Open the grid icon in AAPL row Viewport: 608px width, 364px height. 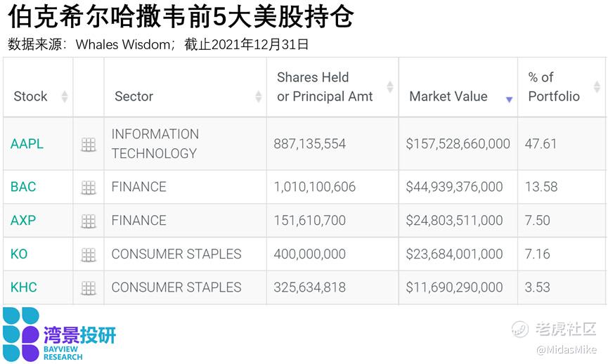[89, 145]
